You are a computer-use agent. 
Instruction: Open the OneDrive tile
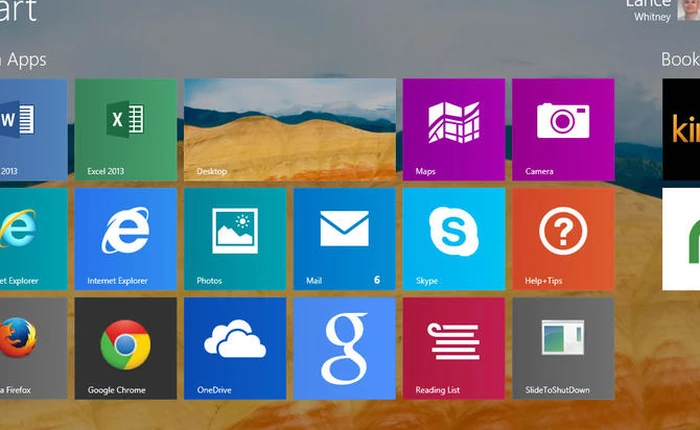tap(235, 348)
